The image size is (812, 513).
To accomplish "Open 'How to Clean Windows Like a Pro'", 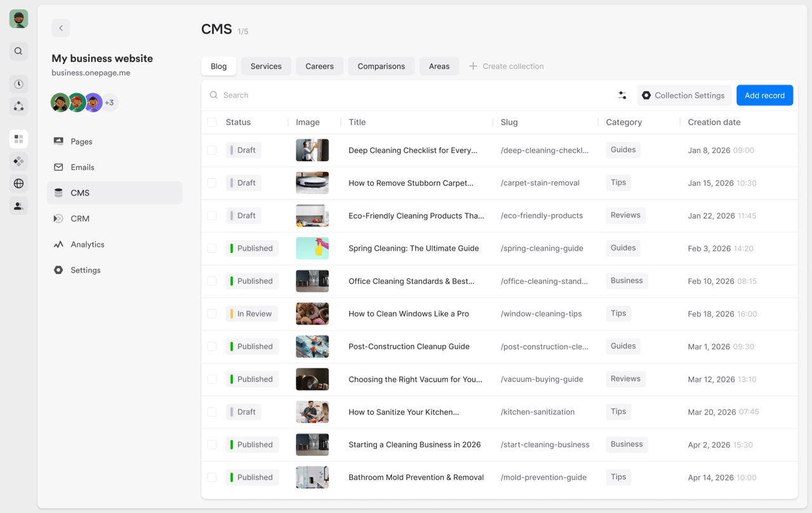I will point(409,314).
